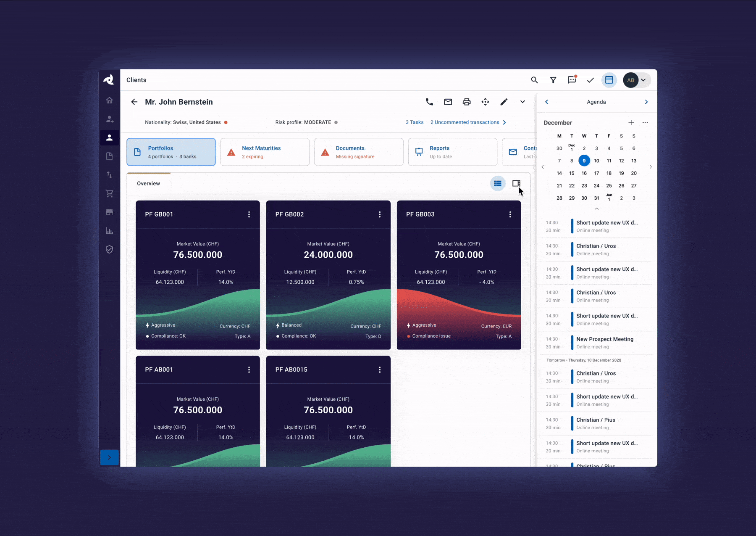The image size is (756, 536).
Task: Switch to side panel view toggle
Action: (x=516, y=183)
